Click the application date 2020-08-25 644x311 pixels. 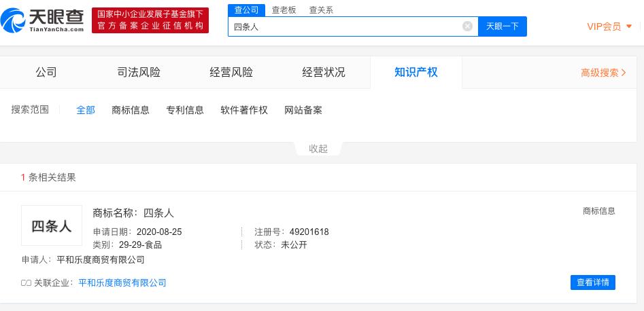point(159,232)
